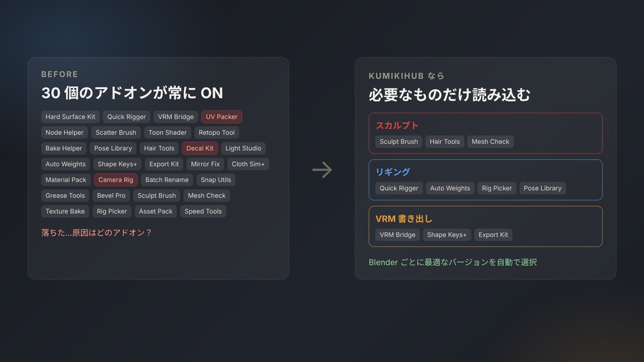Click Auto Weights in the リギング group
644x362 pixels.
tap(450, 189)
